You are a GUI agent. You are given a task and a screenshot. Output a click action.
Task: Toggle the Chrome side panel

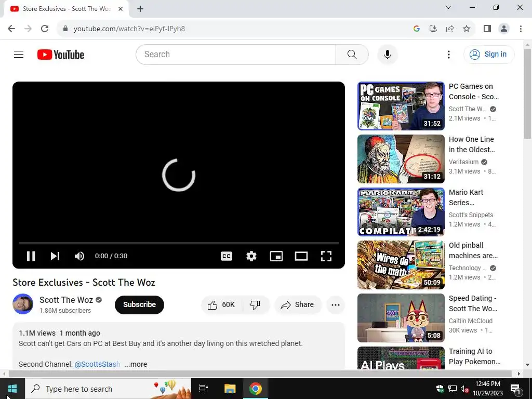(x=487, y=29)
